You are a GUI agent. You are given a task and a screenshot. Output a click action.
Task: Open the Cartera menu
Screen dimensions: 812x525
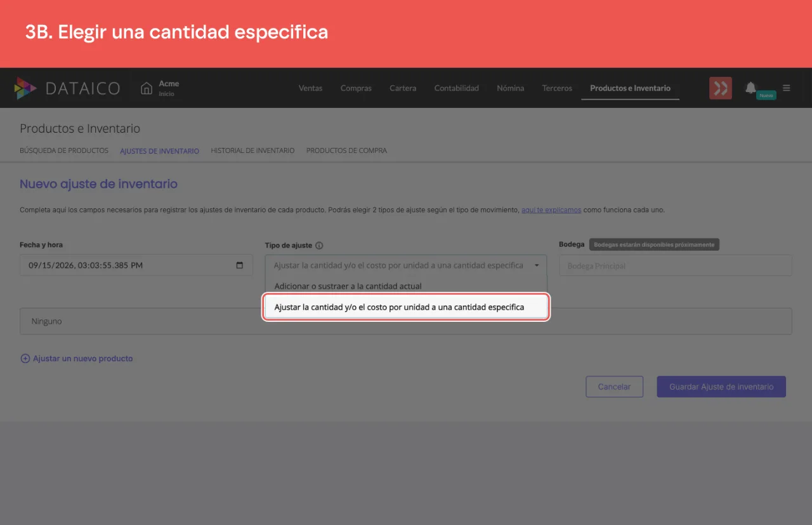click(403, 88)
